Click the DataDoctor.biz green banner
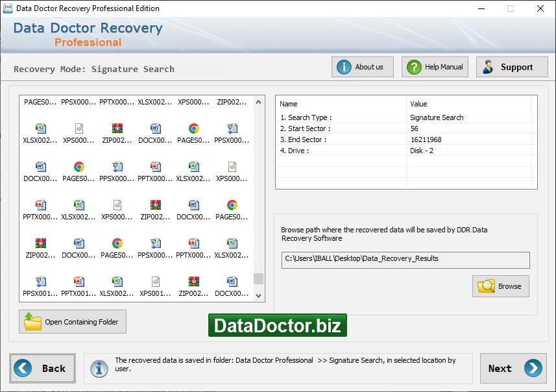Image resolution: width=556 pixels, height=392 pixels. coord(278,325)
